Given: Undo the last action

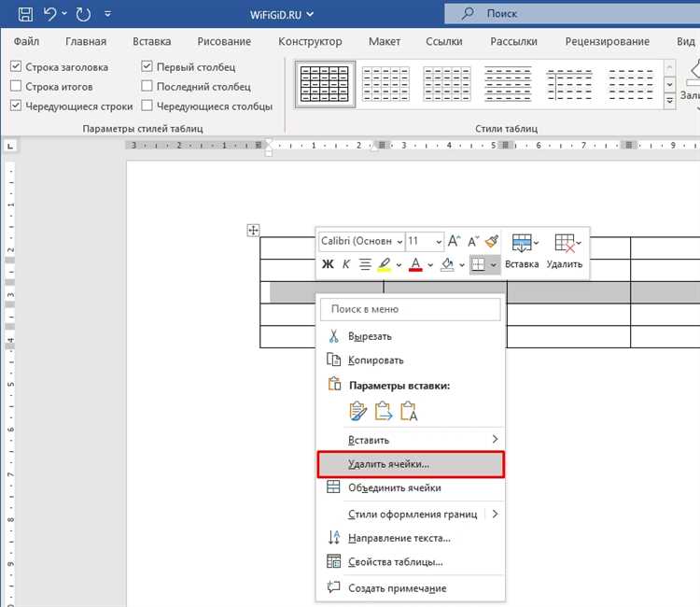Looking at the screenshot, I should tap(49, 14).
